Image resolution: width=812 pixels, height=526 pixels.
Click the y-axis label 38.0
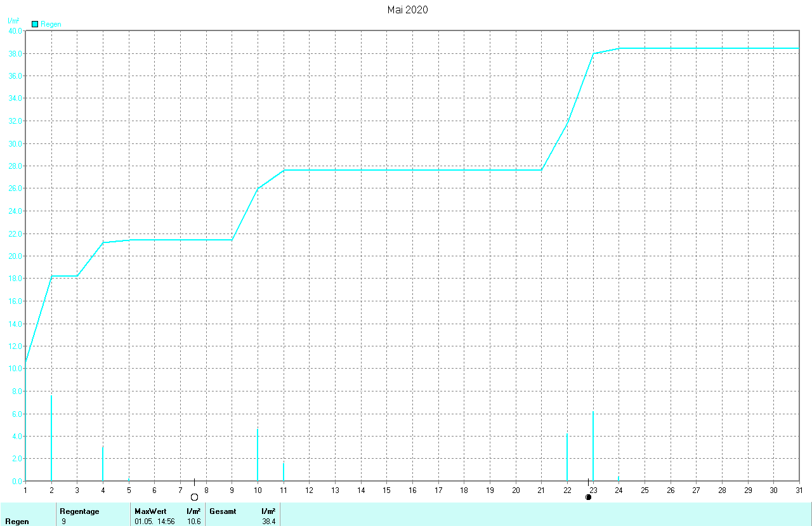coord(15,53)
